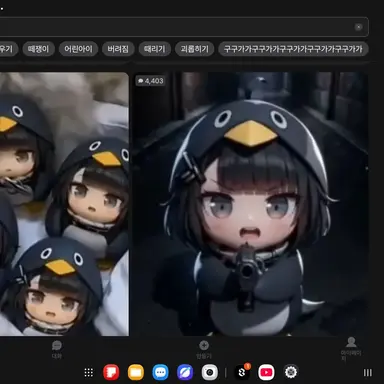384x384 pixels.
Task: Open the black app with notification badge
Action: (242, 372)
